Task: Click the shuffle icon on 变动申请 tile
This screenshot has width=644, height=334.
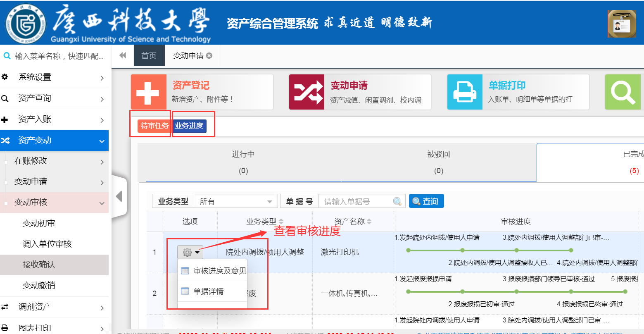Action: pos(307,92)
